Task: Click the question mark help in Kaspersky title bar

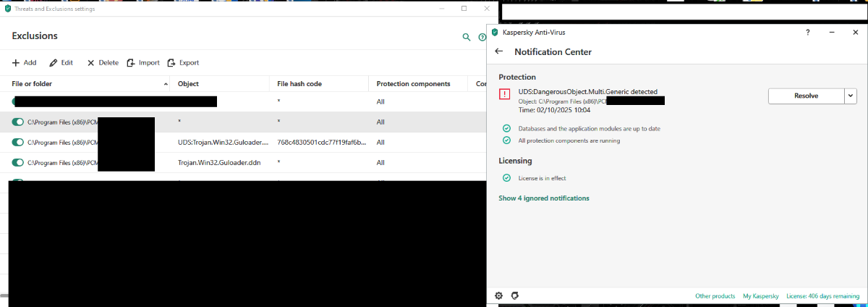Action: click(x=808, y=33)
